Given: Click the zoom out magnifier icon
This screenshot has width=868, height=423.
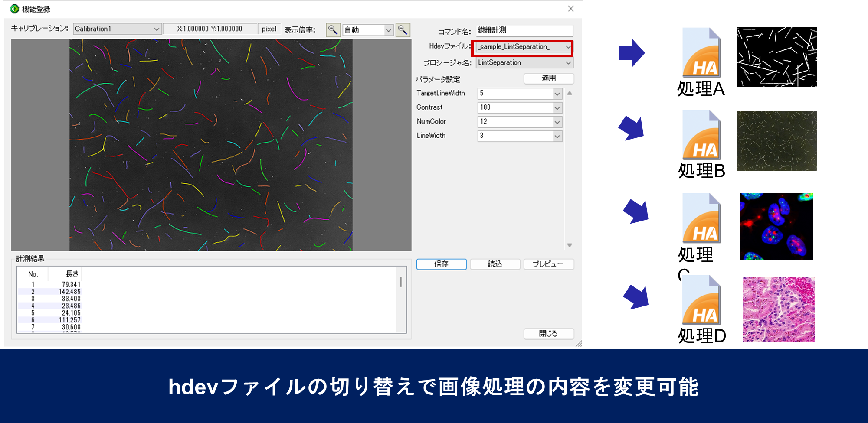Looking at the screenshot, I should 403,30.
